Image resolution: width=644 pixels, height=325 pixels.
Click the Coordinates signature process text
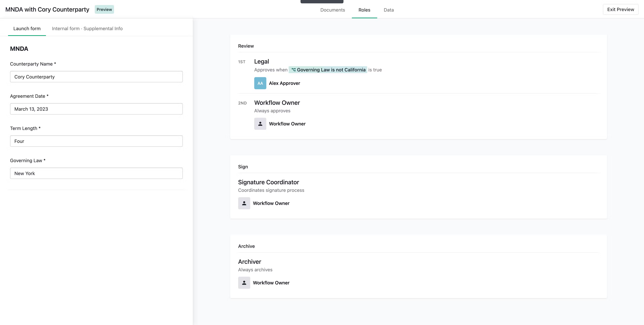pyautogui.click(x=271, y=190)
